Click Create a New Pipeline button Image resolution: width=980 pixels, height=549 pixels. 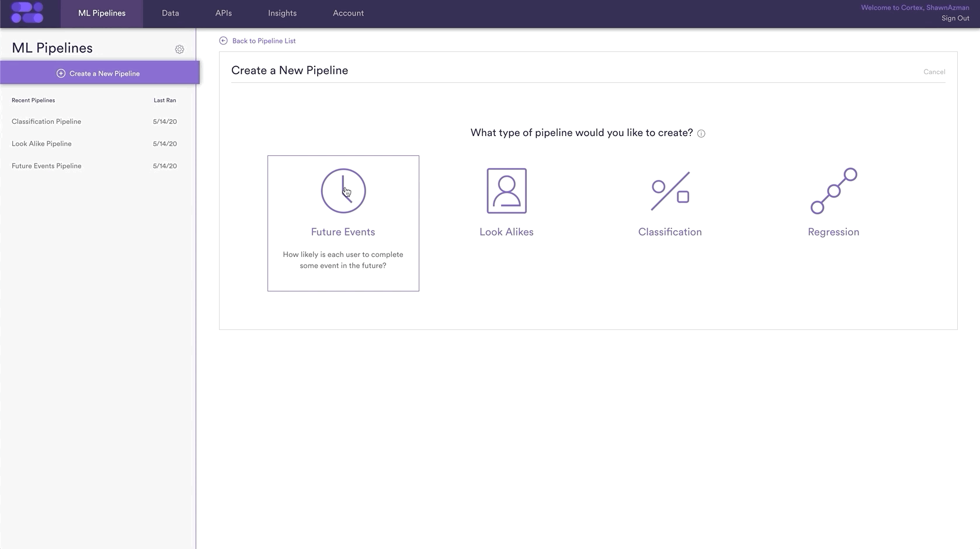[100, 73]
